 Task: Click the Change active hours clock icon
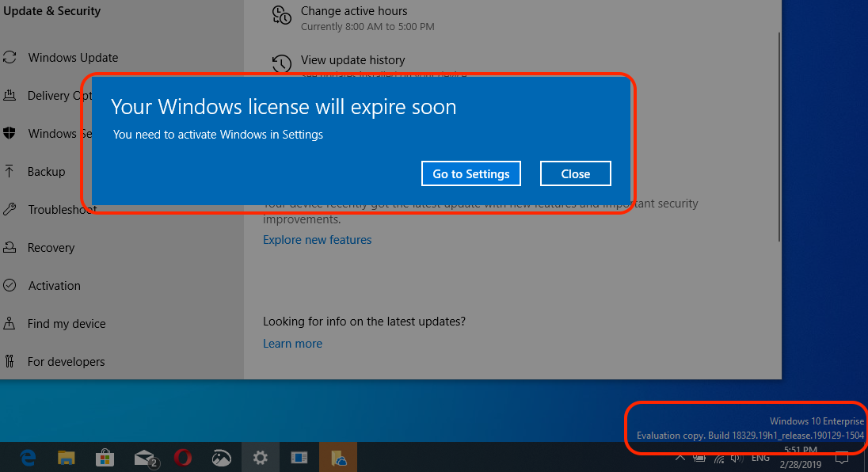pos(282,16)
